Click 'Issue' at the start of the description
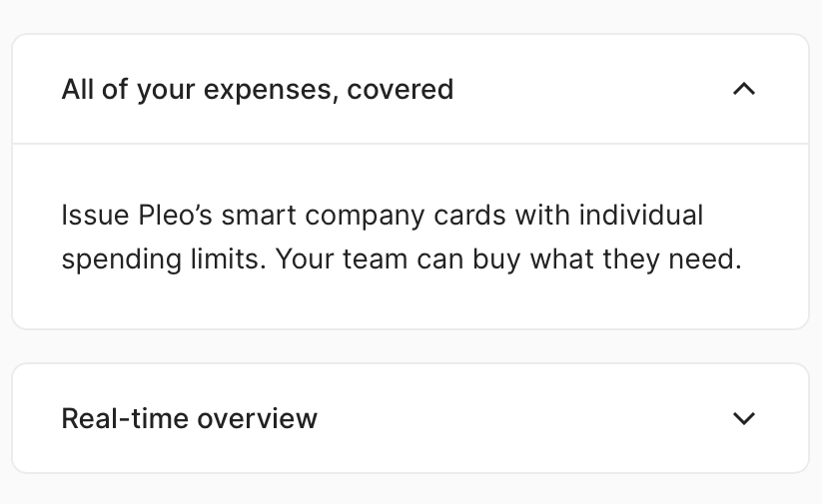822x504 pixels. [x=85, y=216]
